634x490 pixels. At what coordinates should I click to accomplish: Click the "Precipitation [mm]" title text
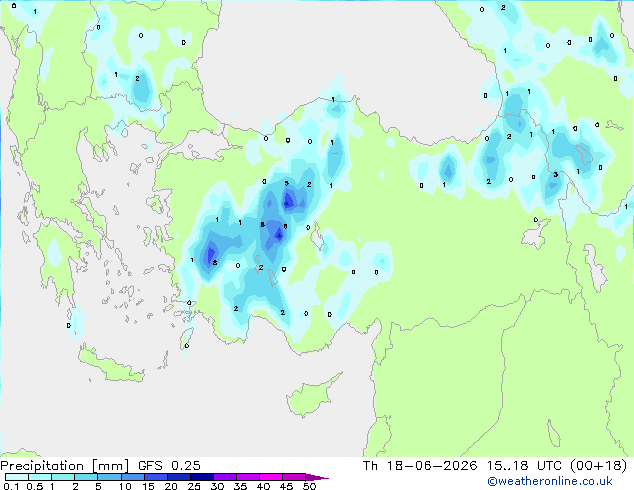[x=65, y=466]
